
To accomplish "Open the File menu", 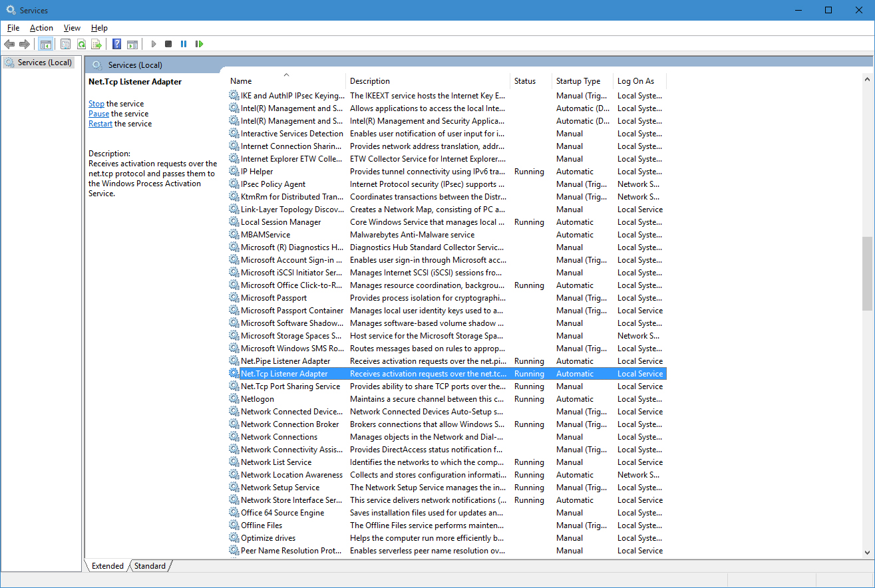I will (13, 28).
